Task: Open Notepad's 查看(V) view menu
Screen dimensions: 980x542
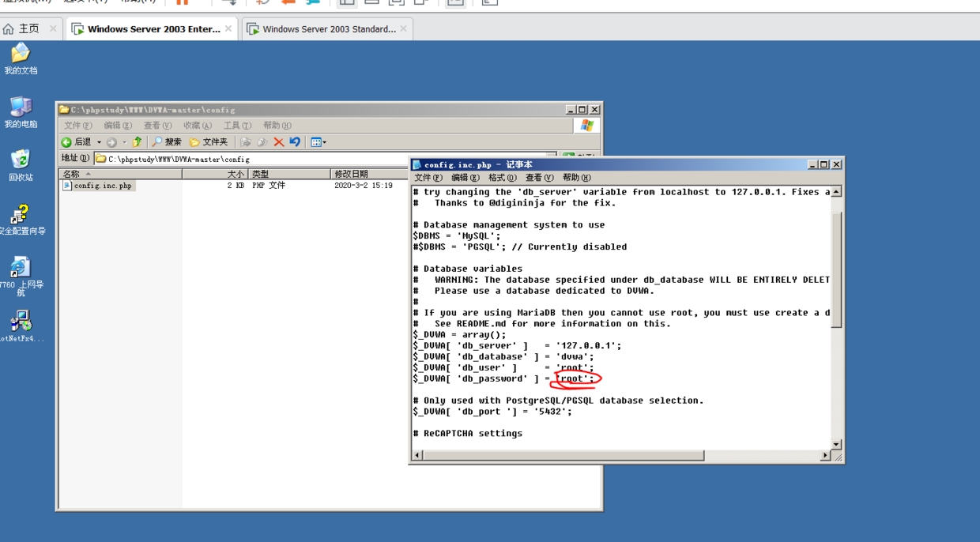Action: click(x=539, y=178)
